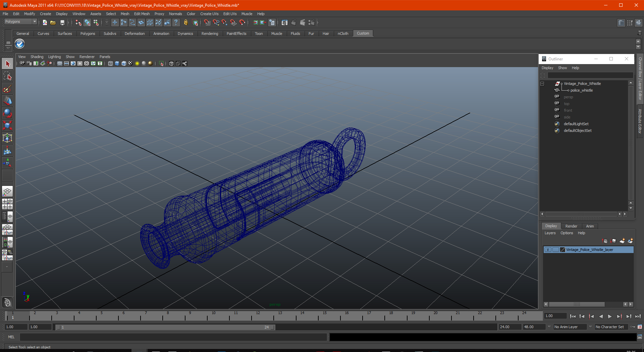The height and width of the screenshot is (352, 644).
Task: Click the Save Scene disk icon
Action: click(62, 22)
